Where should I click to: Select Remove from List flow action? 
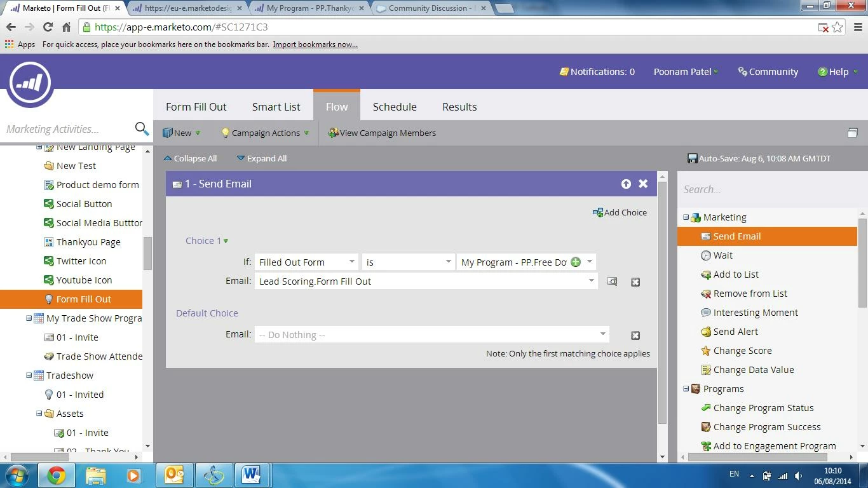(743, 294)
